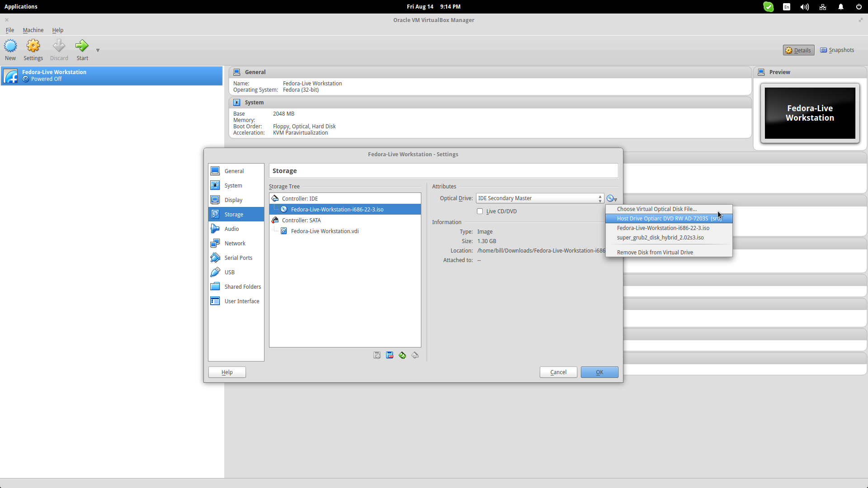Click the General section icon in details pane
868x488 pixels.
[237, 72]
